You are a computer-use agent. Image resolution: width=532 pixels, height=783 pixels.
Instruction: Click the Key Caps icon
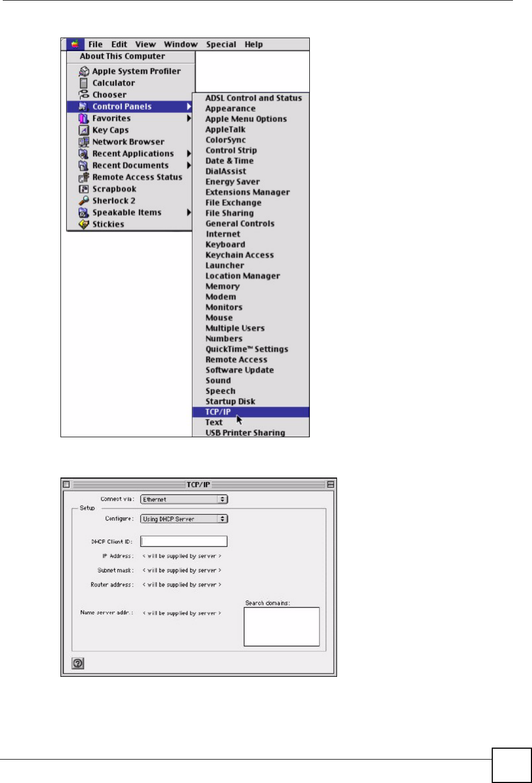83,130
